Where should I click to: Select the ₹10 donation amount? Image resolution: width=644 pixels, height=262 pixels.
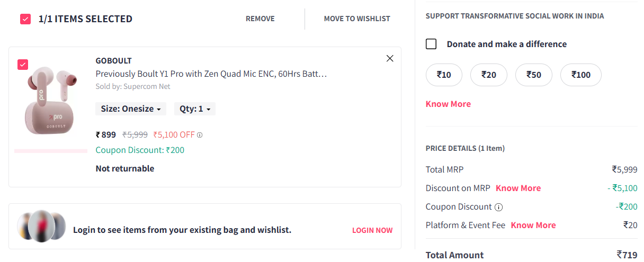tap(444, 75)
